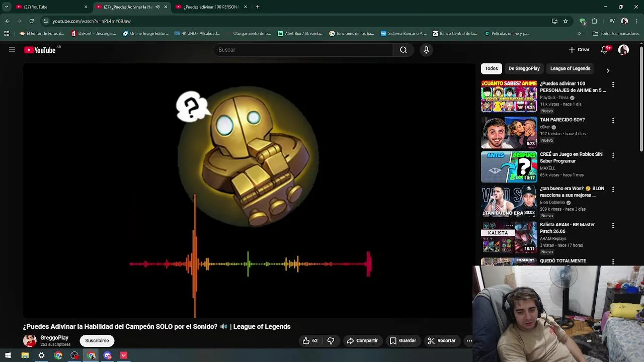Open Wos reaction video title
The image size is (644, 362).
coord(572,192)
